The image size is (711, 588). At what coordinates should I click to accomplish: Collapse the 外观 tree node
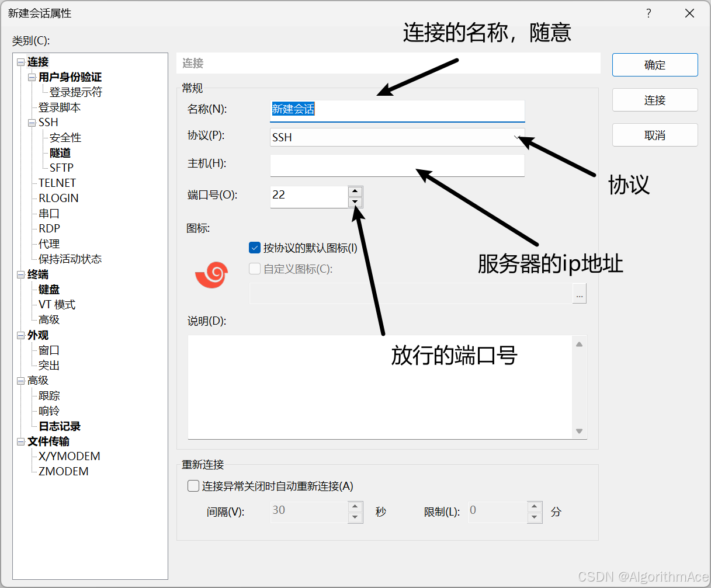[21, 335]
